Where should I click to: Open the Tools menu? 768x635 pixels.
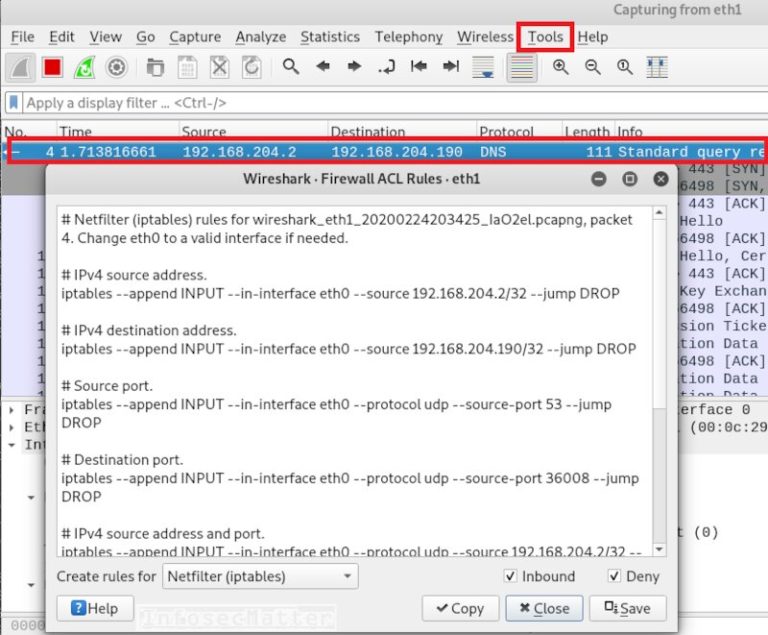point(545,37)
